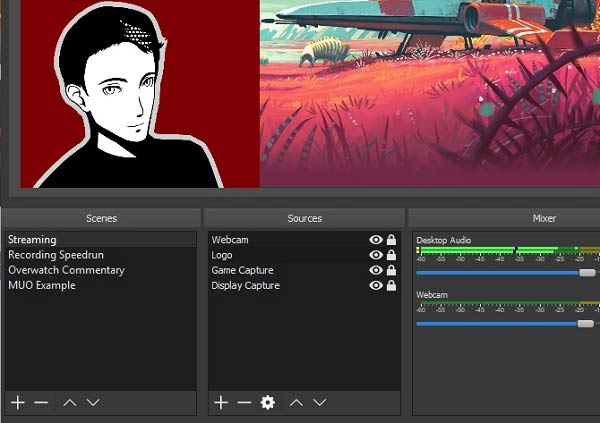Add a new source with the plus icon
Image resolution: width=600 pixels, height=423 pixels.
tap(221, 402)
